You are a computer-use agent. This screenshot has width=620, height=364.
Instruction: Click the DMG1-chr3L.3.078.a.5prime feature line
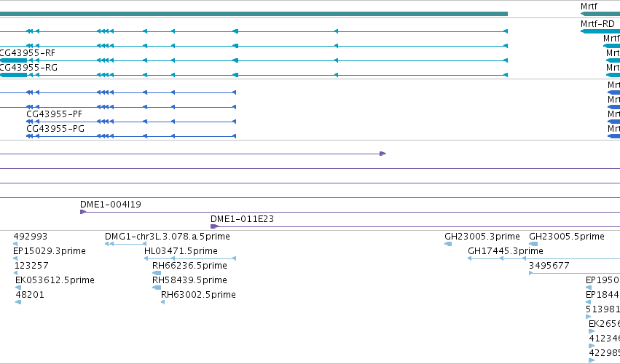click(x=126, y=244)
